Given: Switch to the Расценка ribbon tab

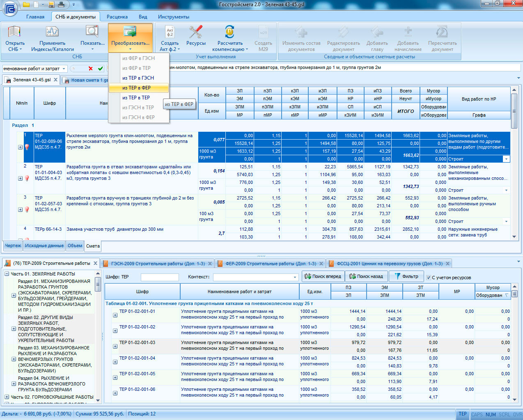Looking at the screenshot, I should pyautogui.click(x=117, y=17).
